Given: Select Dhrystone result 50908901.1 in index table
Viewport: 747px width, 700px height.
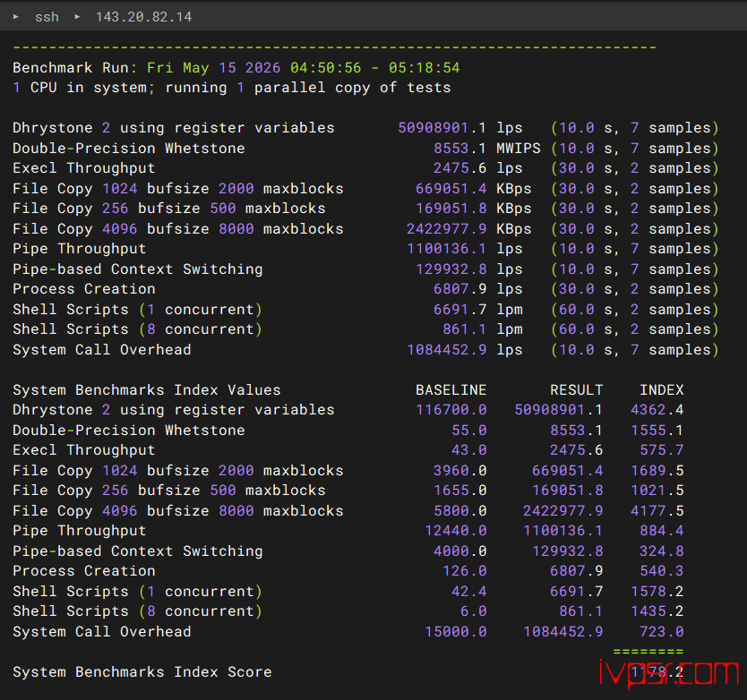Looking at the screenshot, I should 558,410.
